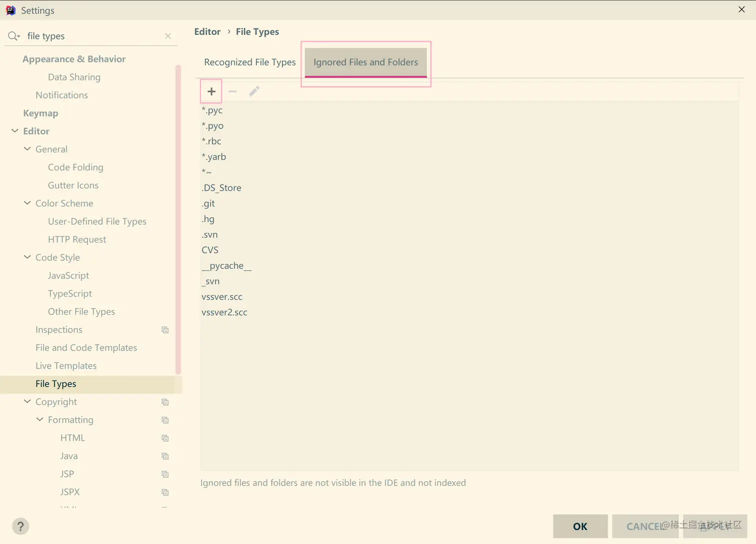Image resolution: width=756 pixels, height=544 pixels.
Task: Click the minus remove pattern icon
Action: (232, 91)
